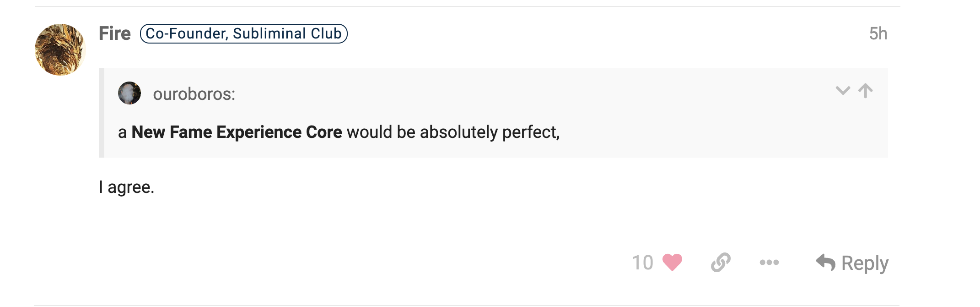Open Fire's profile avatar
The image size is (980, 307).
60,50
